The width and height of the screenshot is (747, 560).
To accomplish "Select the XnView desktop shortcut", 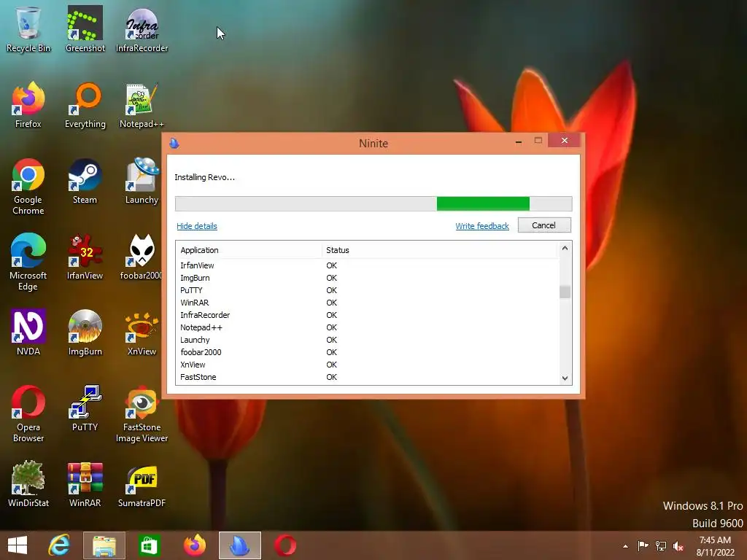I will pos(142,332).
